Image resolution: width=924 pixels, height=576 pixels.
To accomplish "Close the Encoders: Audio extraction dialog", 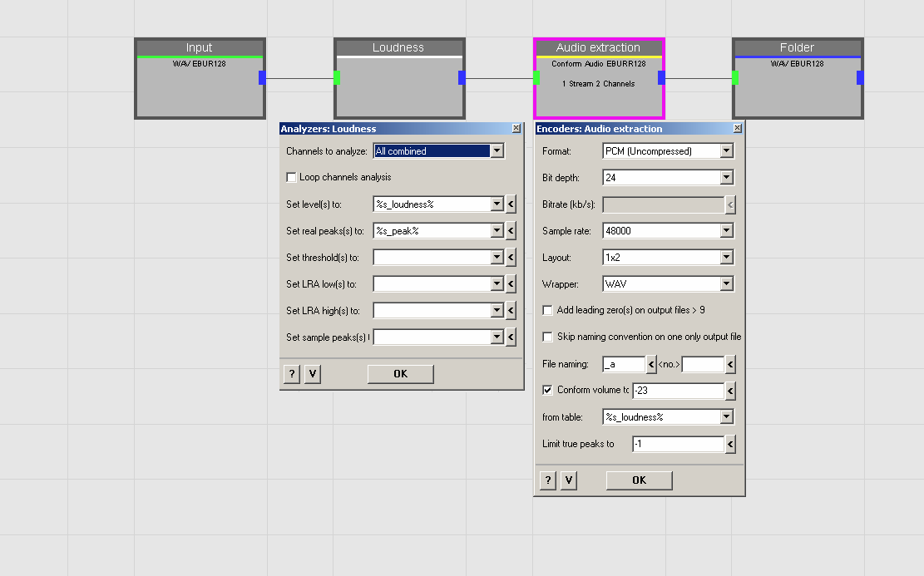I will tap(737, 128).
